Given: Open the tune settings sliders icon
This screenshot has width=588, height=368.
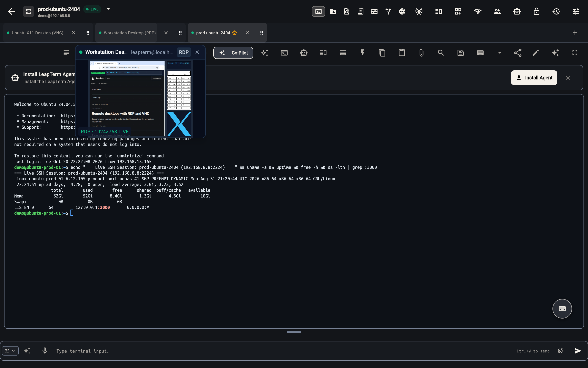Looking at the screenshot, I should [576, 11].
